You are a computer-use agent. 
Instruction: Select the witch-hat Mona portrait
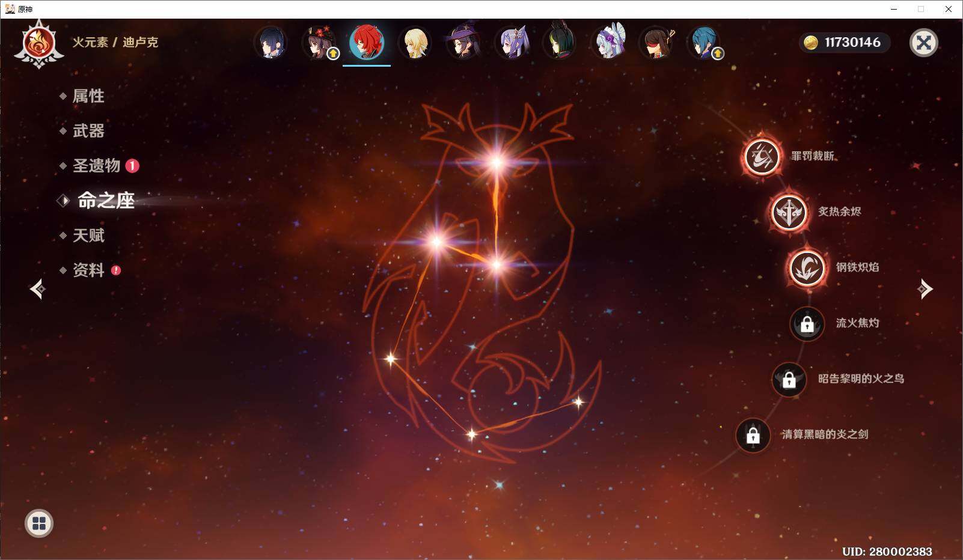pos(463,43)
